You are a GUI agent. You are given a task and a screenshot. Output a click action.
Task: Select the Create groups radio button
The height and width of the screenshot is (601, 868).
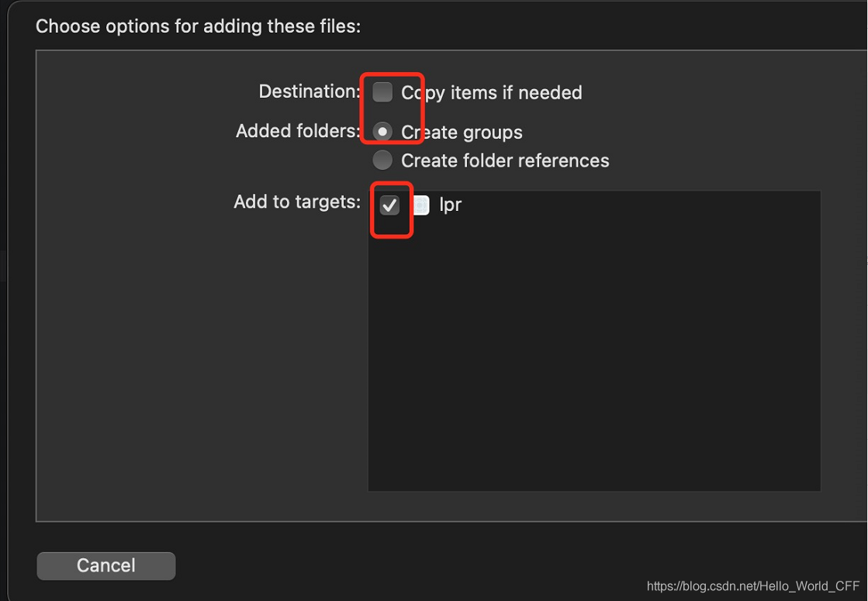(x=382, y=132)
